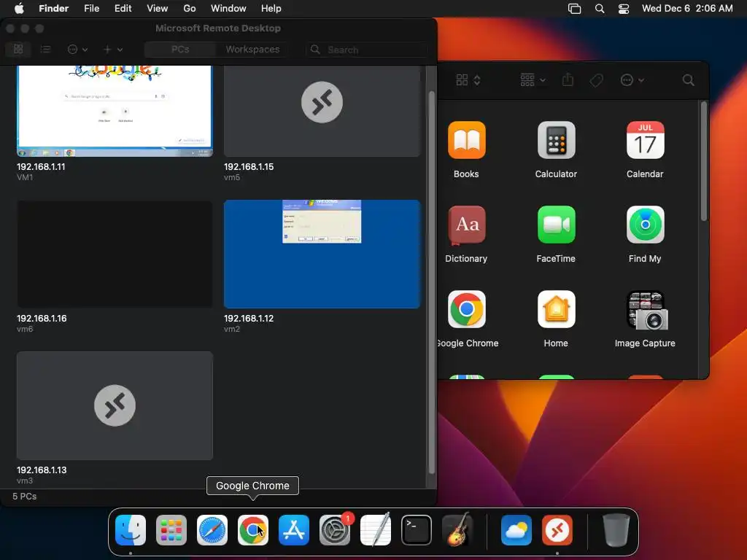Open TextEdit from the Dock
This screenshot has height=560, width=747.
[376, 530]
